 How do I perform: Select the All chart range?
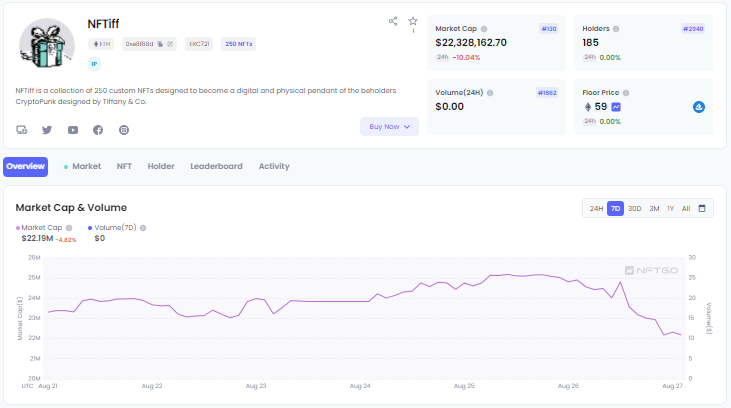(686, 208)
